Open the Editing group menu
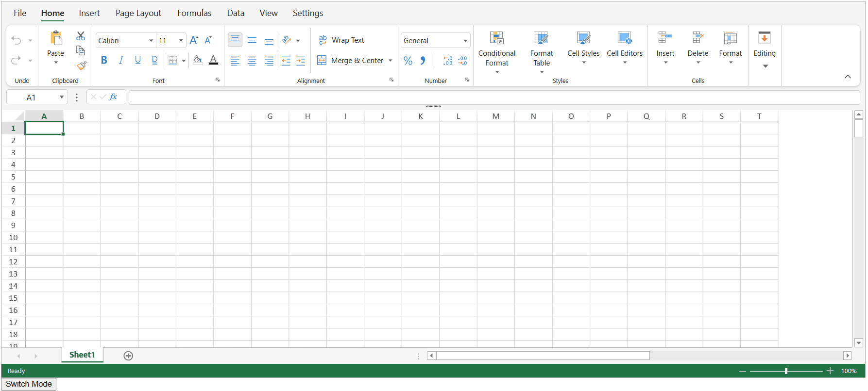This screenshot has width=868, height=391. click(x=765, y=49)
